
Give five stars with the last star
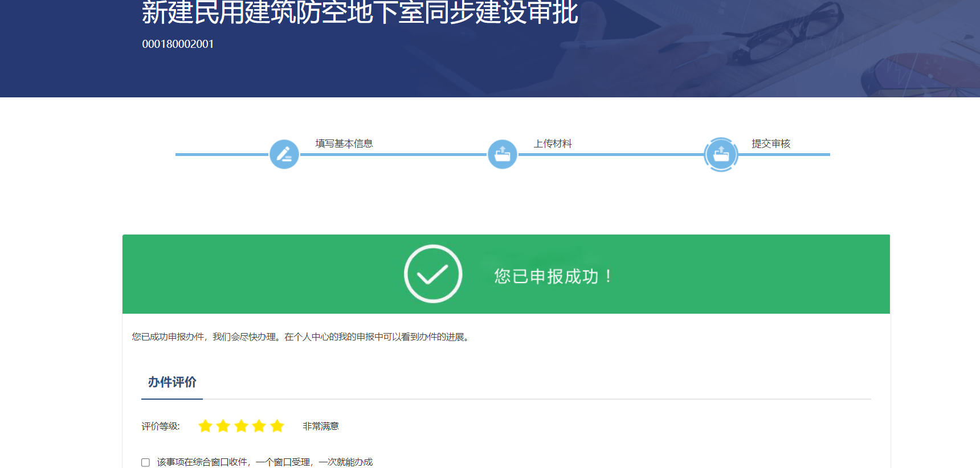pyautogui.click(x=277, y=426)
